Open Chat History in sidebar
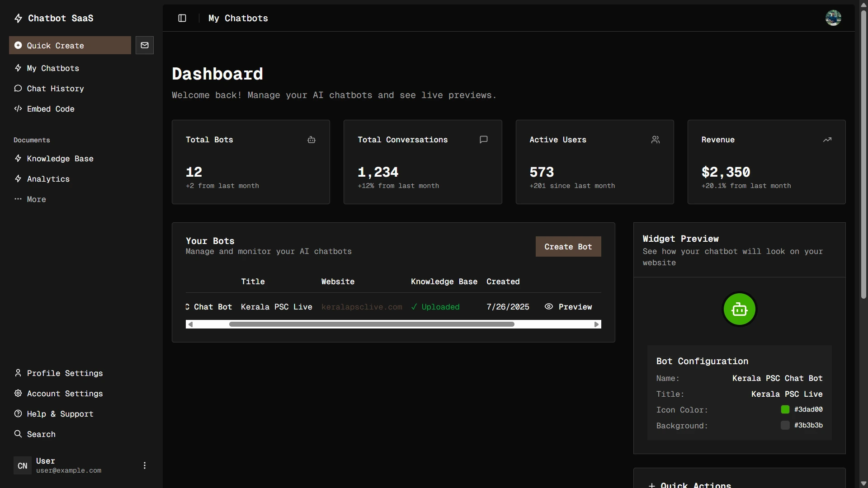This screenshot has height=488, width=868. [x=55, y=89]
